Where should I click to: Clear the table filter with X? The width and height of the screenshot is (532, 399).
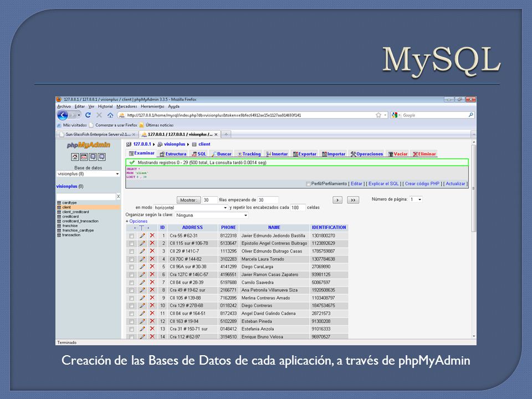tap(118, 196)
